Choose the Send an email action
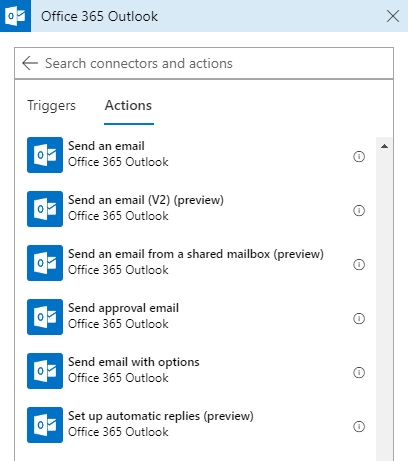This screenshot has height=461, width=408. pos(197,155)
